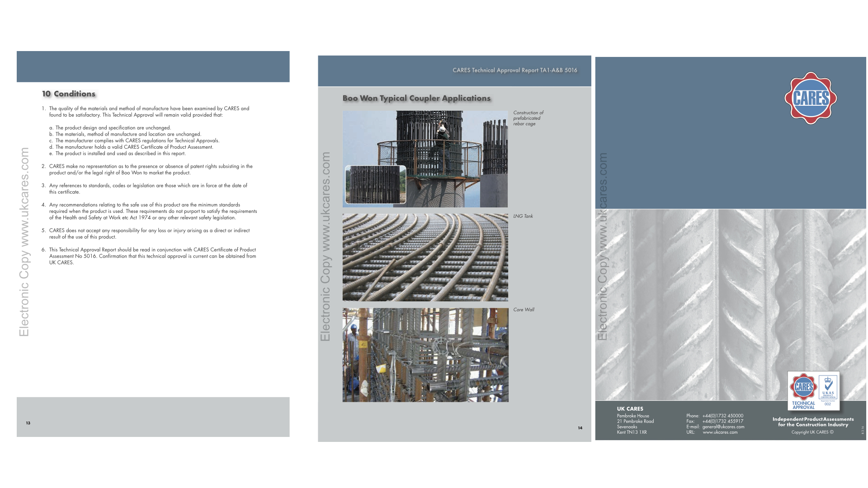
Task: Open the www.ukcares.com URL link
Action: coord(720,432)
